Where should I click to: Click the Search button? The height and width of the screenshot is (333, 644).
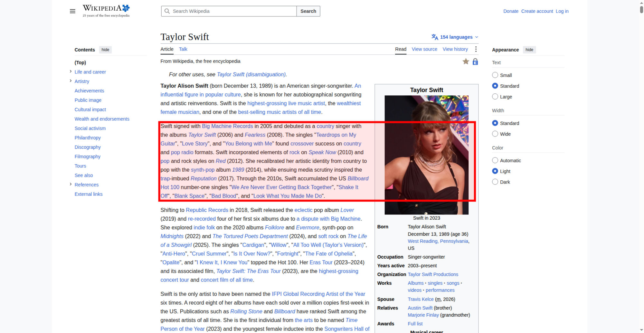pos(308,11)
